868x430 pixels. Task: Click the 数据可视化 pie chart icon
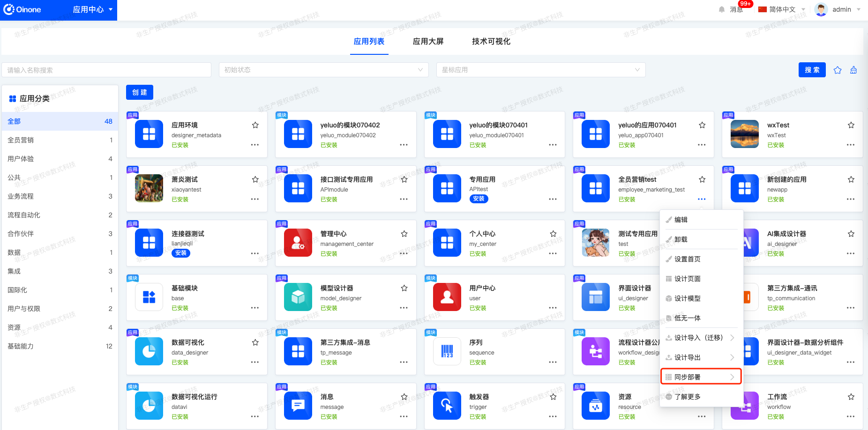[x=149, y=351]
